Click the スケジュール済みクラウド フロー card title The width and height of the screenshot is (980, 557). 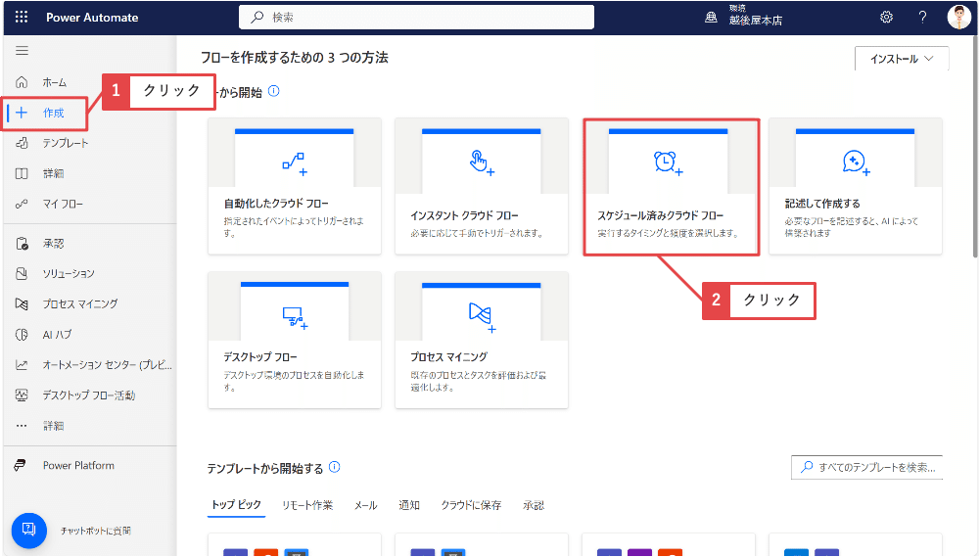661,215
